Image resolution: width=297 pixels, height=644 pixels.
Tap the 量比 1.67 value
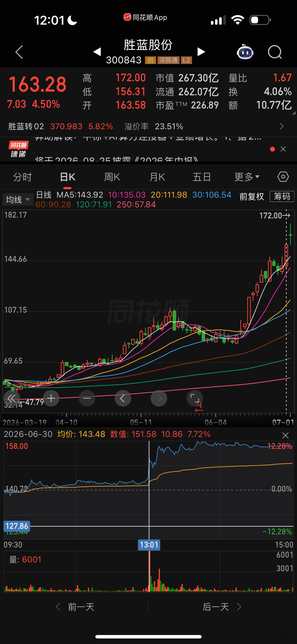260,78
